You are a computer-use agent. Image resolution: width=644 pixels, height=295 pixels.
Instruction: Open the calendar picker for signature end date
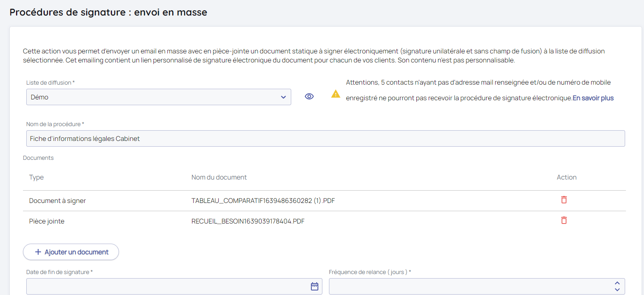click(315, 286)
